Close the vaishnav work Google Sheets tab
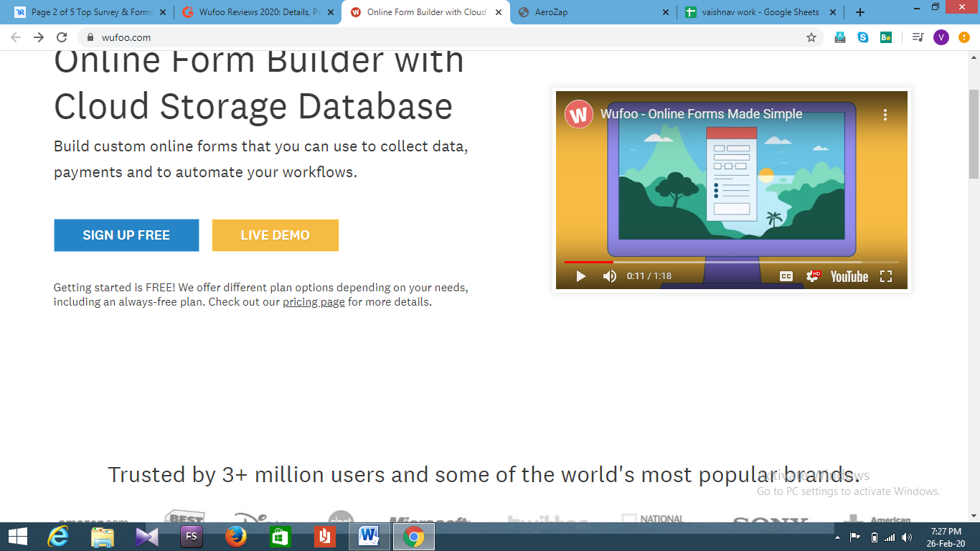This screenshot has height=551, width=980. coord(833,12)
